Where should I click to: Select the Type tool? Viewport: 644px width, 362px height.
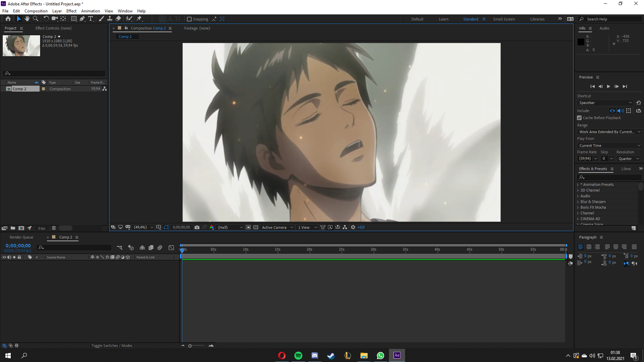tap(91, 19)
